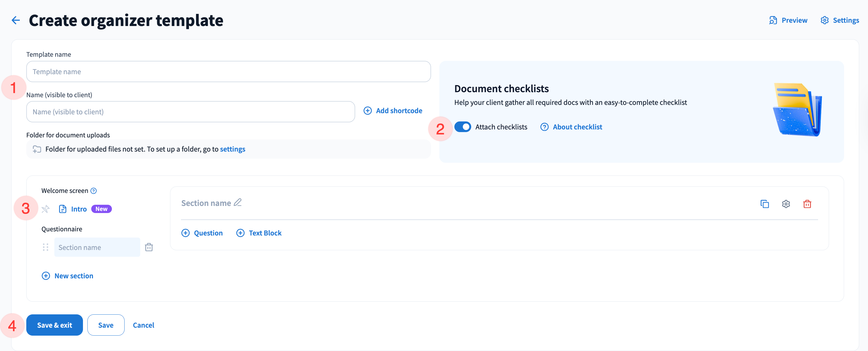Click the pencil edit section name icon
Screen dimensions: 868x351
pyautogui.click(x=238, y=202)
